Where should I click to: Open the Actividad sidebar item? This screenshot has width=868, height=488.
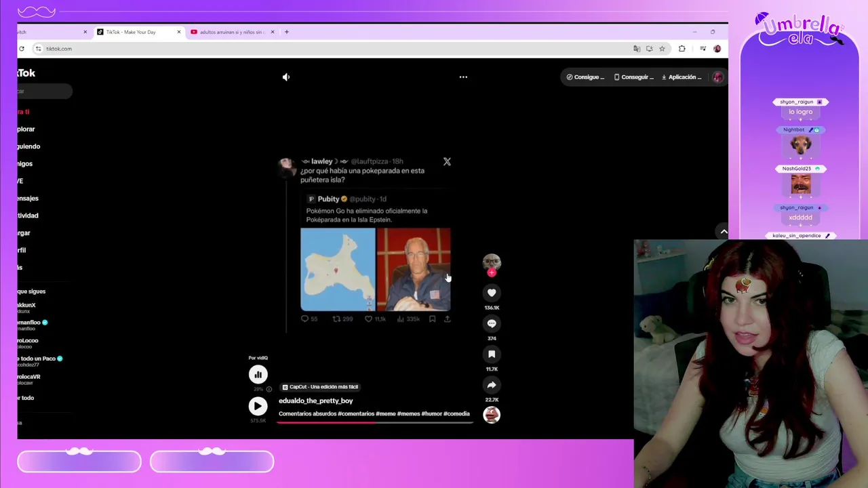tap(28, 216)
